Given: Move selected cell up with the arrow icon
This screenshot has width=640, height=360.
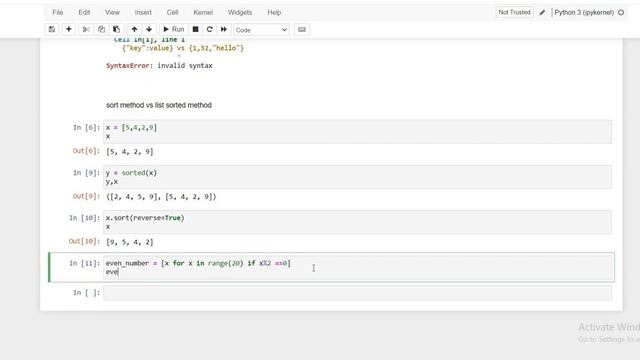Looking at the screenshot, I should tap(134, 29).
